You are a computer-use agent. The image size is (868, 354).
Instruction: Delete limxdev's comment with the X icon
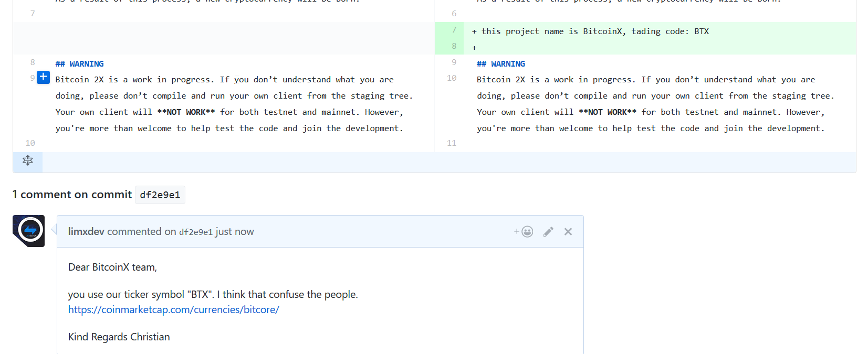point(568,232)
